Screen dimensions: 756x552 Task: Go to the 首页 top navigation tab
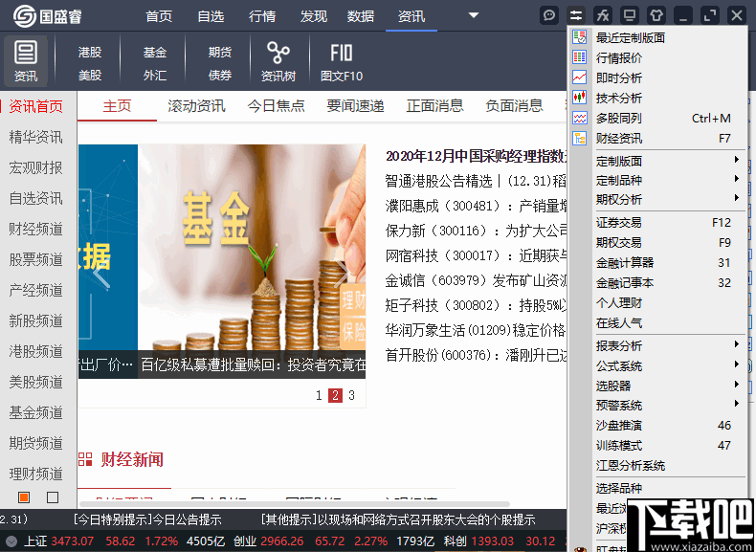point(159,16)
